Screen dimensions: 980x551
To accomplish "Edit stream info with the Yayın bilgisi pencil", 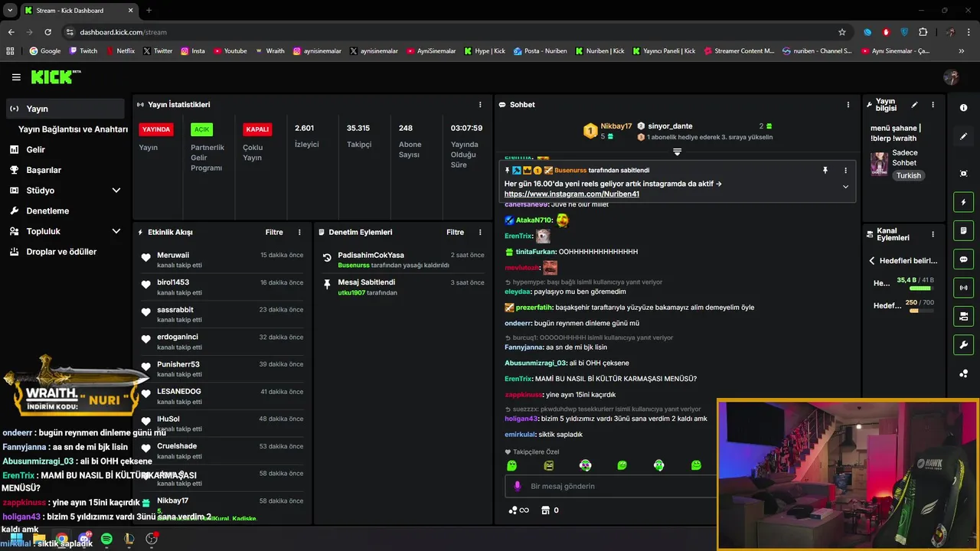I will (x=914, y=105).
